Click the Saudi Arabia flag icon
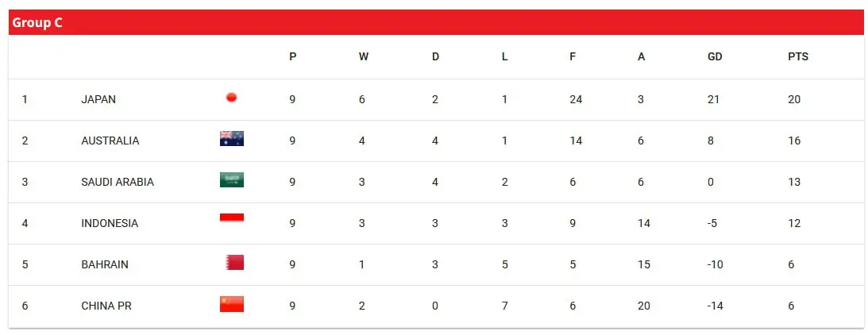The width and height of the screenshot is (868, 335). pyautogui.click(x=231, y=180)
